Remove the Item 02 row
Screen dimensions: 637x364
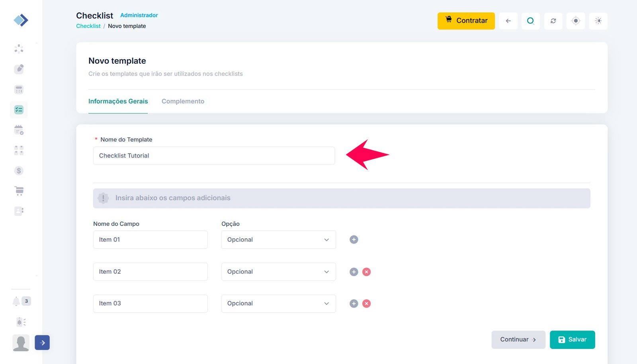pyautogui.click(x=366, y=272)
